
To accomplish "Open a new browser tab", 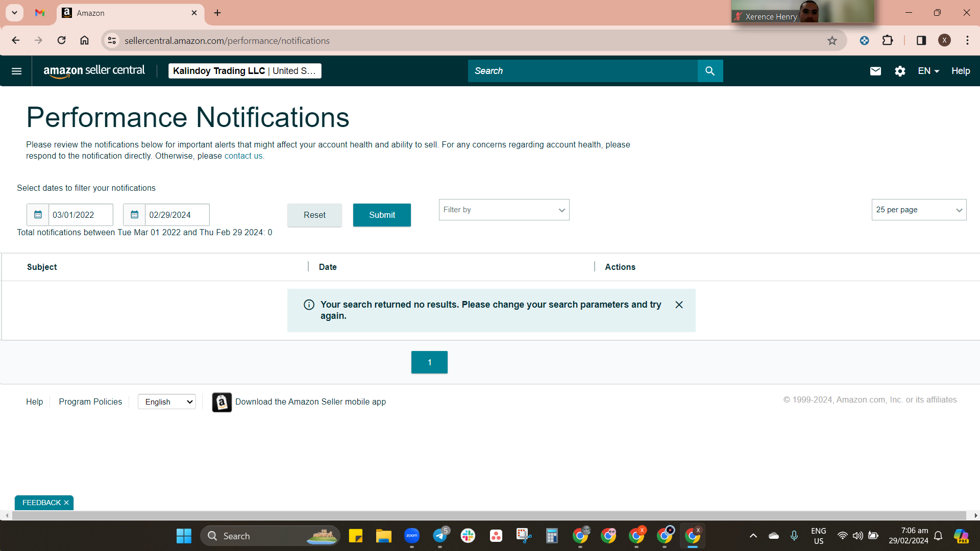I will point(217,13).
